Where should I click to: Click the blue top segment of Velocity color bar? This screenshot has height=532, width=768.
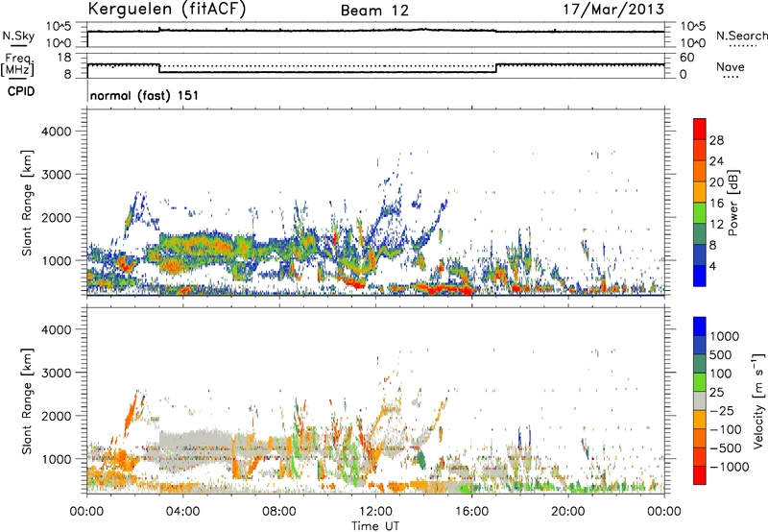[x=700, y=326]
